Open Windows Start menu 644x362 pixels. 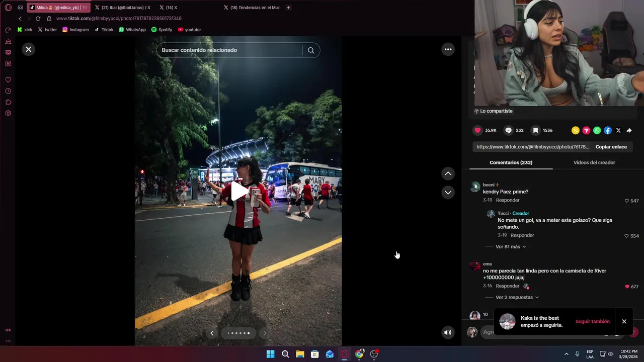click(270, 354)
